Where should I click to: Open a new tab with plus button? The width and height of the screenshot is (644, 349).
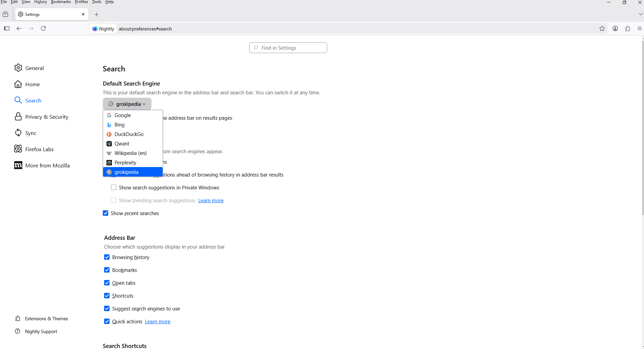(x=97, y=14)
